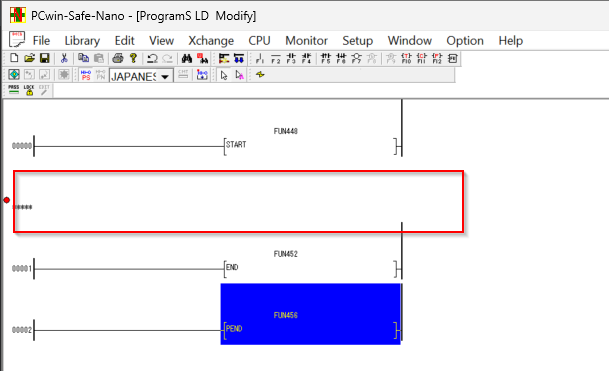Select the arrow pointer tool
609x371 pixels.
pyautogui.click(x=224, y=75)
